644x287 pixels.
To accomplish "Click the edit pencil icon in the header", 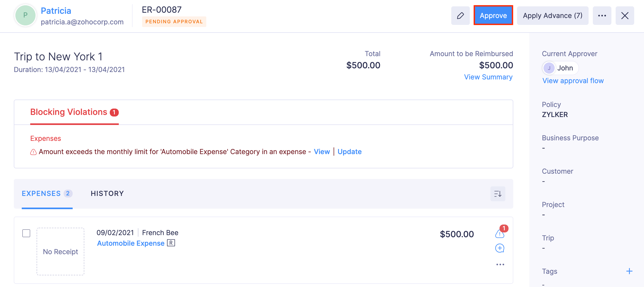I will point(461,16).
